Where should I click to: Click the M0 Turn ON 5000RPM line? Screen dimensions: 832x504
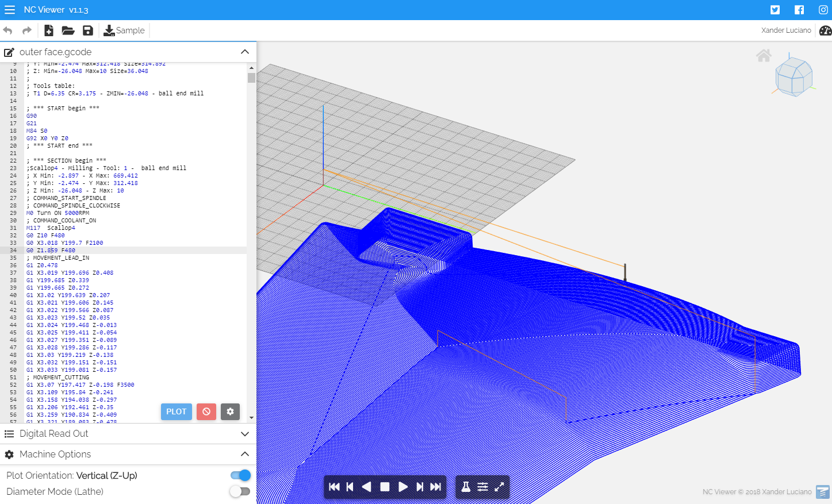click(x=57, y=213)
